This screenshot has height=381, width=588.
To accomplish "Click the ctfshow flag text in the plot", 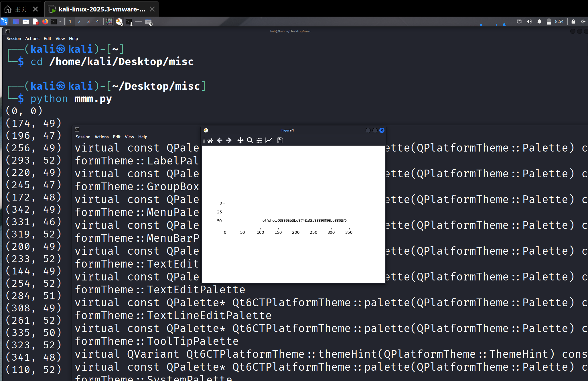I will (305, 221).
